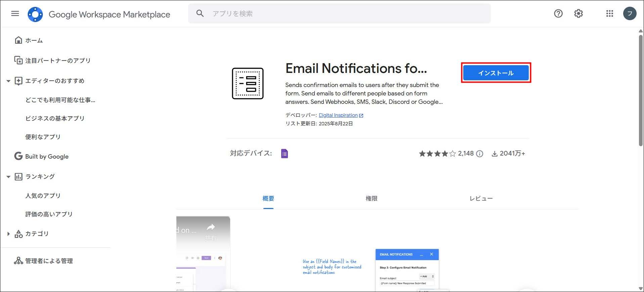Click the Google Workspace Marketplace logo
The image size is (644, 292).
(35, 14)
